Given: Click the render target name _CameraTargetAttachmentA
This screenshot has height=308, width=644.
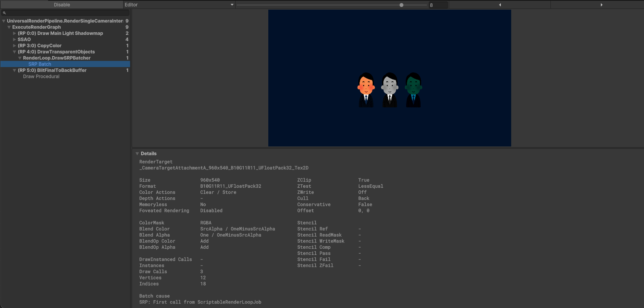Looking at the screenshot, I should 224,168.
